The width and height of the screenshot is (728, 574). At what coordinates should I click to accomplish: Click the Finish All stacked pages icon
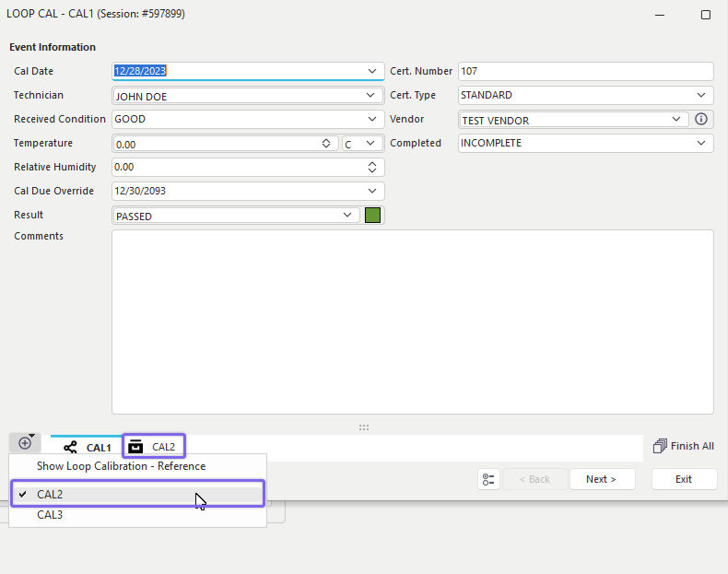pos(659,446)
